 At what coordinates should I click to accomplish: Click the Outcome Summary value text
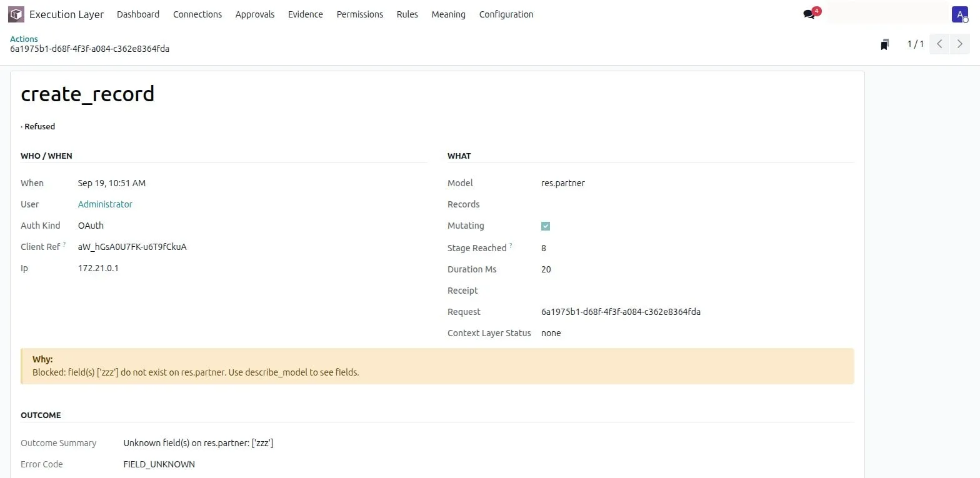pyautogui.click(x=199, y=443)
